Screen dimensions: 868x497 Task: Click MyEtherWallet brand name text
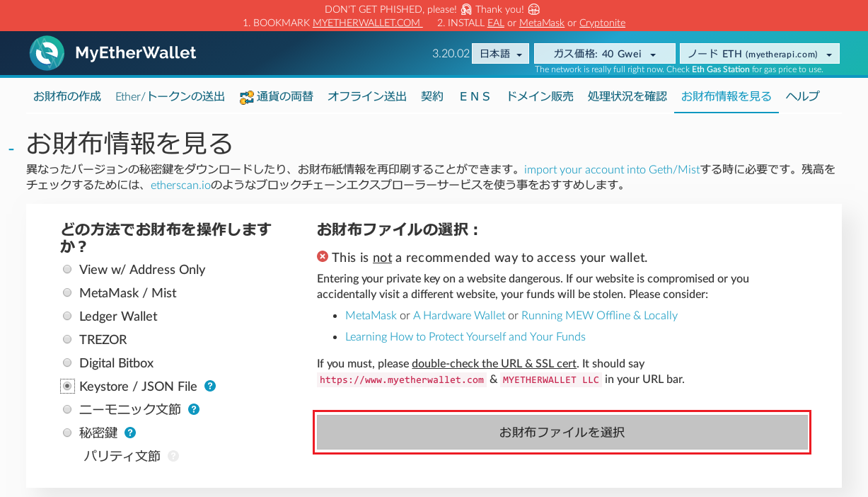(136, 53)
